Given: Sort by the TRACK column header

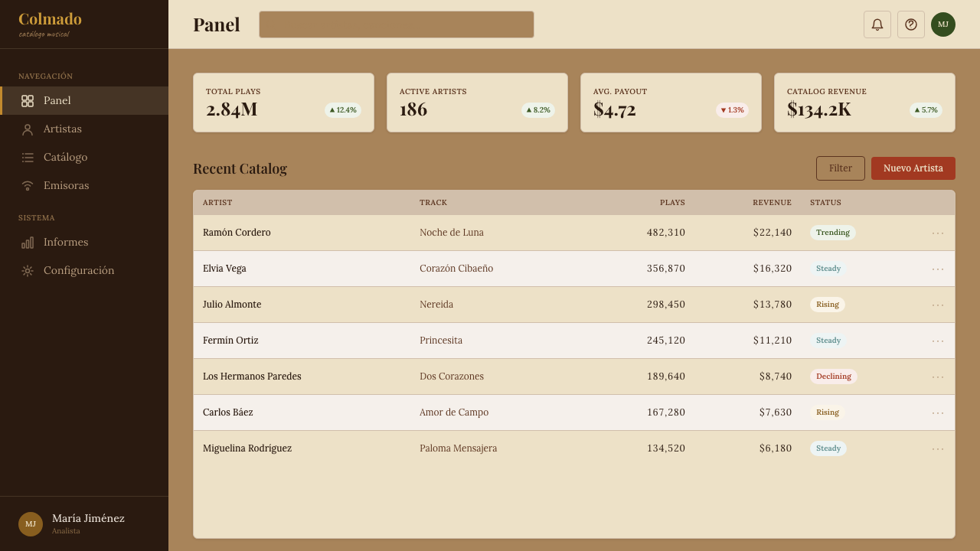Looking at the screenshot, I should point(433,203).
